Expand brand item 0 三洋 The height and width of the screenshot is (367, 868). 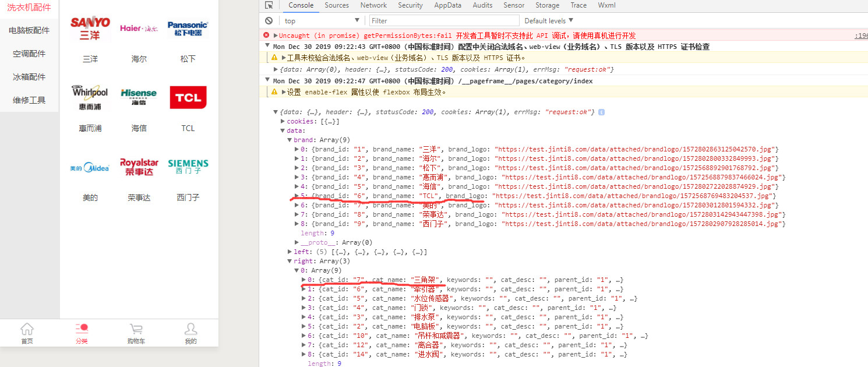297,149
